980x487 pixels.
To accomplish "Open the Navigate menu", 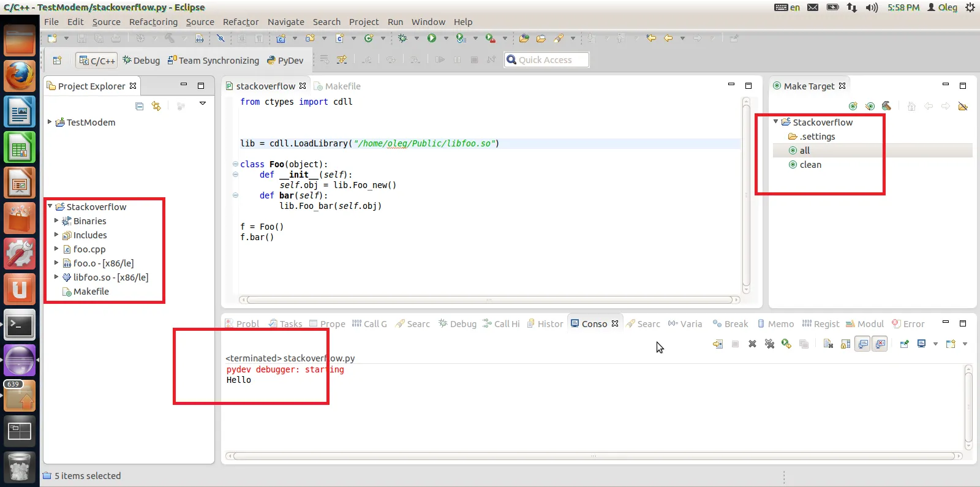I will [x=286, y=22].
